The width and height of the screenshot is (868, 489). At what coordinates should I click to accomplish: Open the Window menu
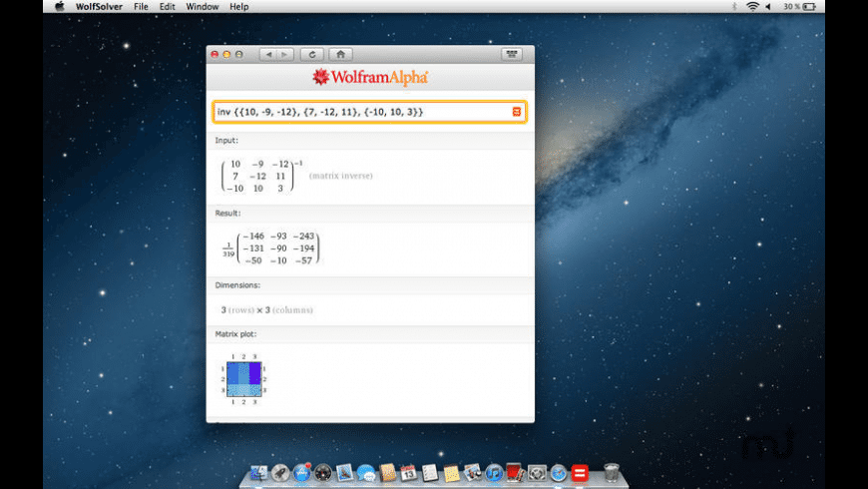tap(203, 7)
